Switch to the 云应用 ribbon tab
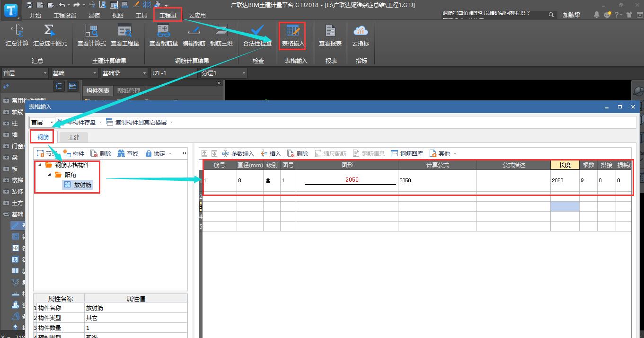 point(197,15)
